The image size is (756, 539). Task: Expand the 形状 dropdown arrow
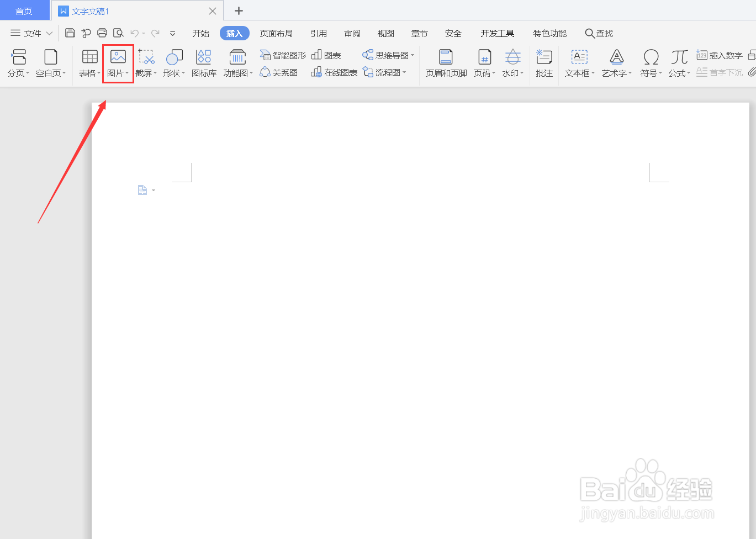pos(183,73)
